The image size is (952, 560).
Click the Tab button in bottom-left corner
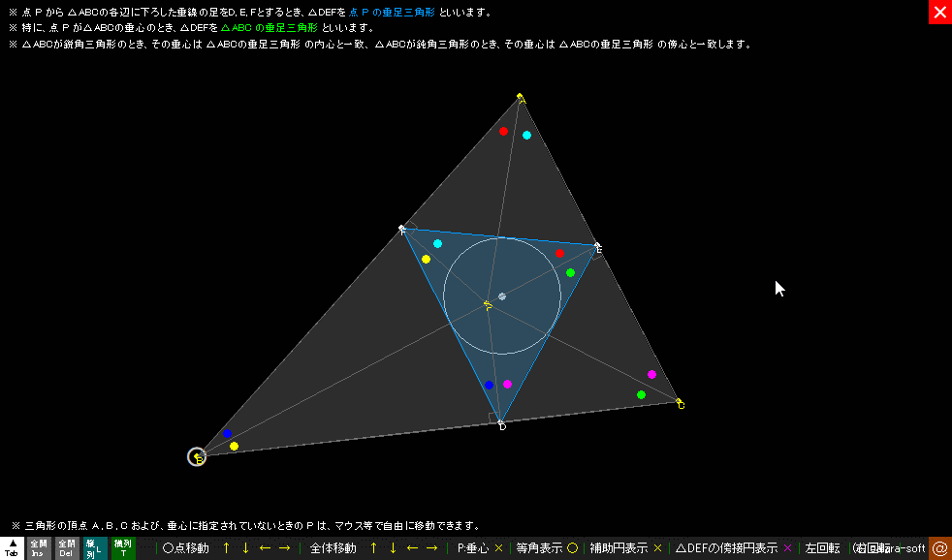click(12, 548)
